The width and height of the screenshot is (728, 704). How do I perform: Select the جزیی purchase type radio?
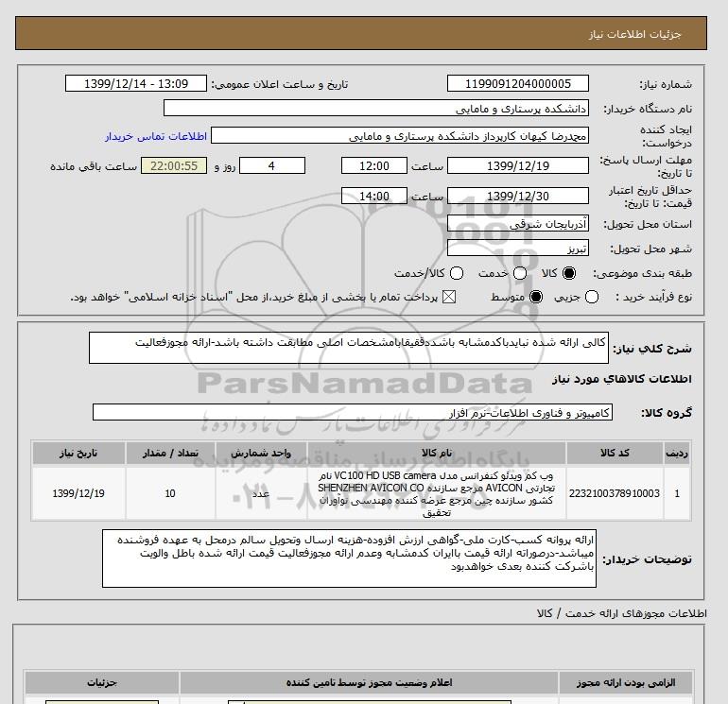click(x=592, y=297)
